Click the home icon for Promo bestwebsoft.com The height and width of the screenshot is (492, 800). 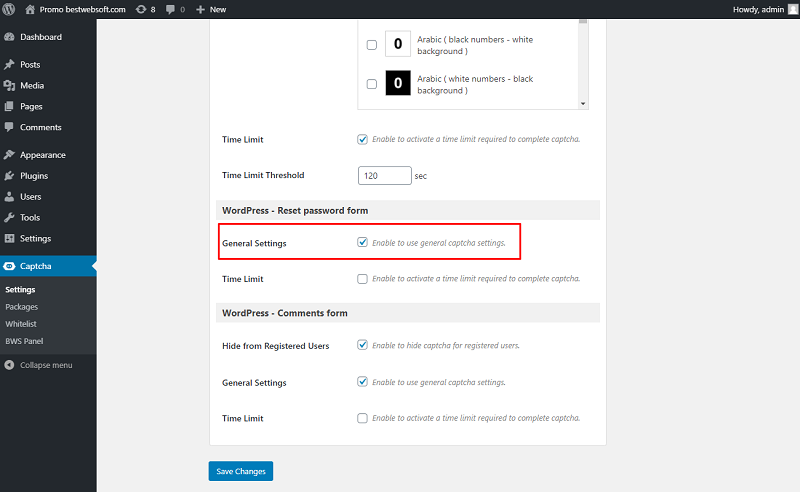30,9
